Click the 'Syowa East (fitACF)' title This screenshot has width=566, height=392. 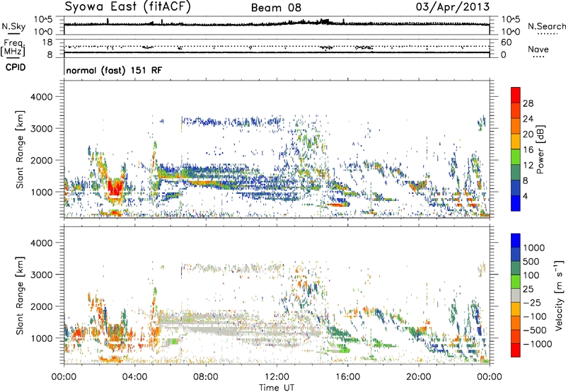click(x=128, y=7)
